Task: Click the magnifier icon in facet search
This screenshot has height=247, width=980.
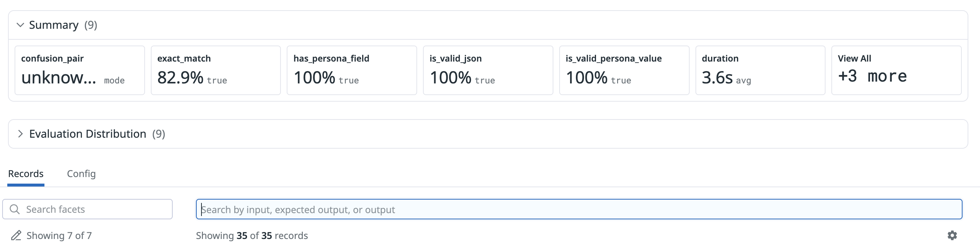Action: (15, 209)
